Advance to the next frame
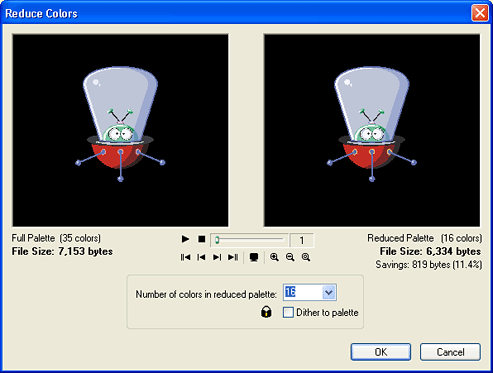This screenshot has width=493, height=373. click(x=217, y=257)
